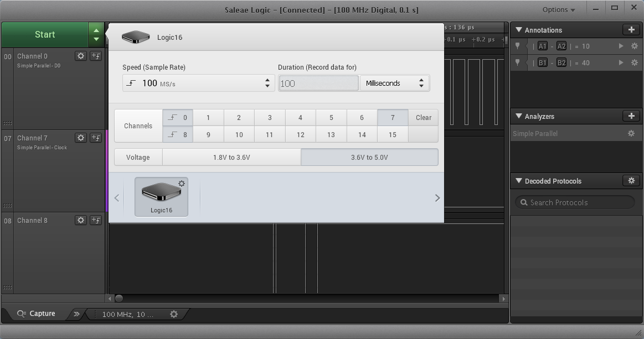Switch to the Capture tab

[x=36, y=314]
